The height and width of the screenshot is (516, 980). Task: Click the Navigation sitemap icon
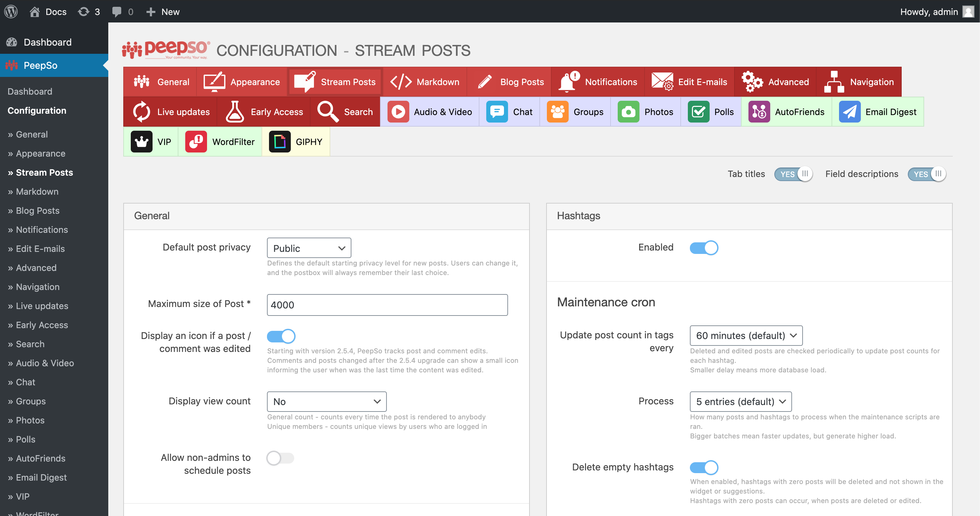(834, 81)
